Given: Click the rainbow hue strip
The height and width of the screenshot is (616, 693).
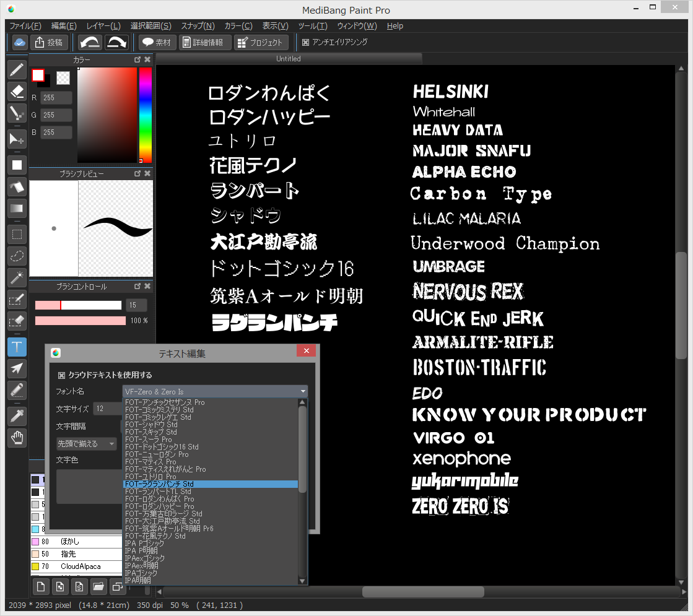Looking at the screenshot, I should (145, 115).
